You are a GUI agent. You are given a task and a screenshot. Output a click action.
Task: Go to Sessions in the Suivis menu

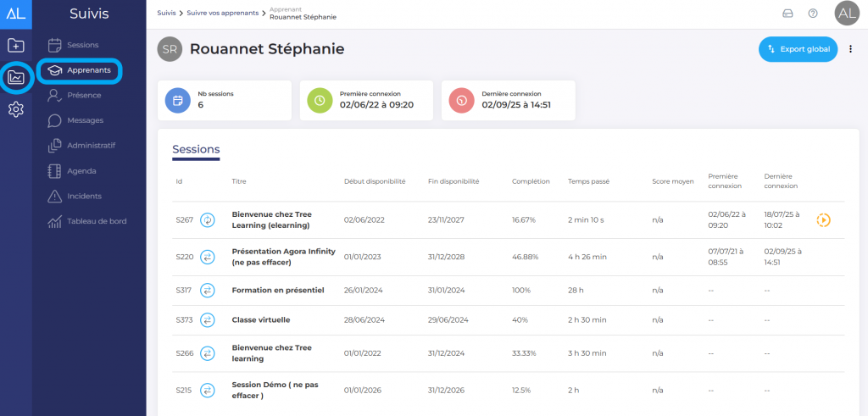coord(82,44)
